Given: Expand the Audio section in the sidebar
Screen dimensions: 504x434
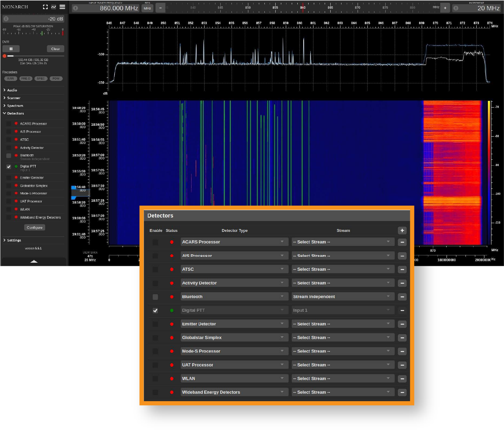Looking at the screenshot, I should coord(12,90).
